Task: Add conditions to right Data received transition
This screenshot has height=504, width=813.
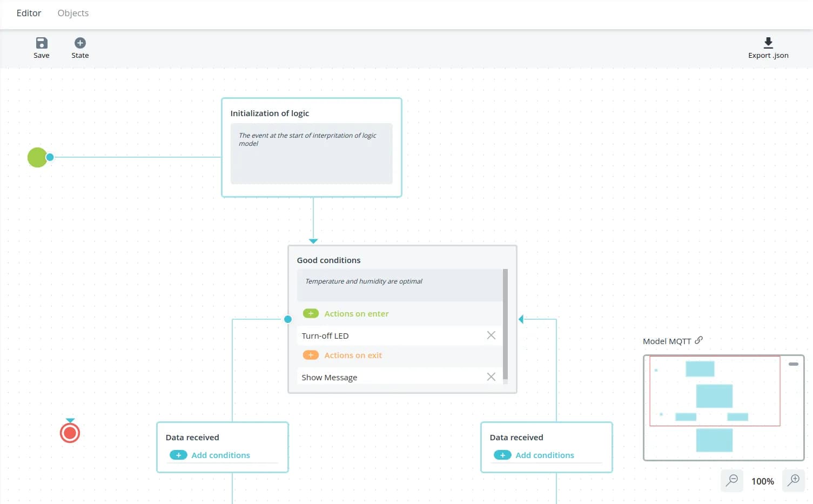Action: [502, 455]
